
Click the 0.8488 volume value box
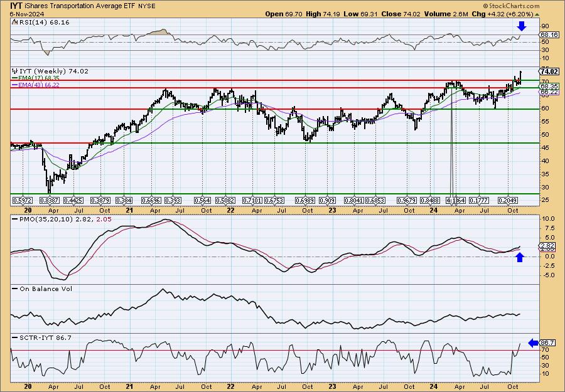[x=429, y=200]
